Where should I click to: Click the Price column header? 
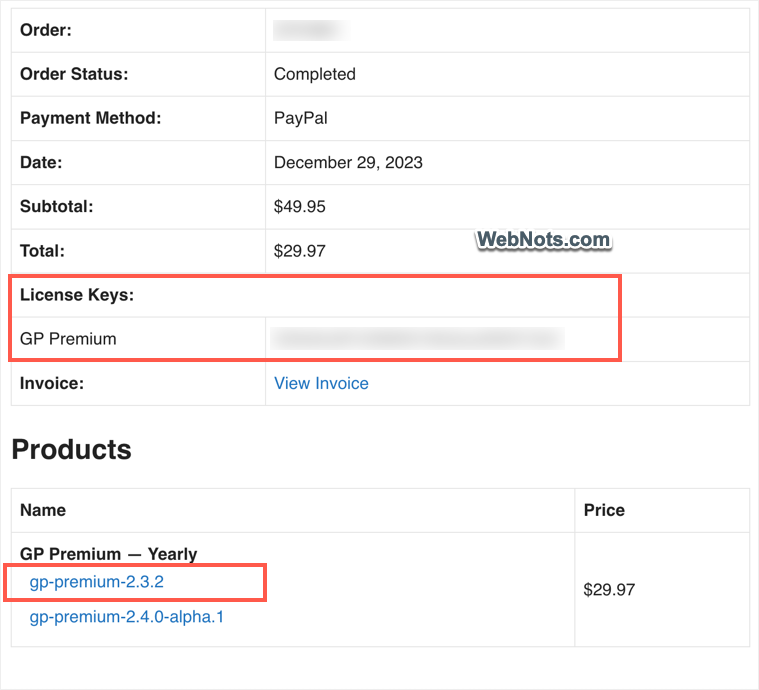pyautogui.click(x=604, y=510)
